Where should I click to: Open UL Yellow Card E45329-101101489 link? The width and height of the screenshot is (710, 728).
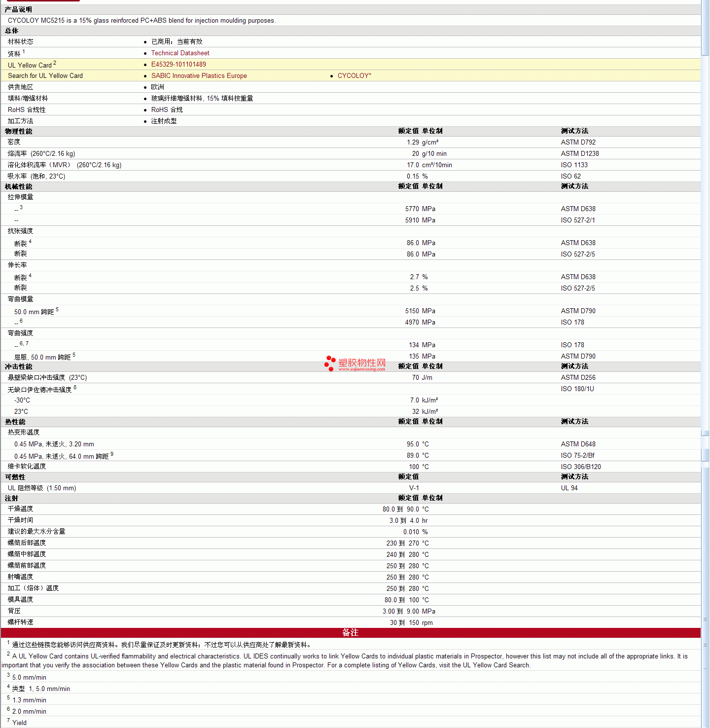pos(178,65)
